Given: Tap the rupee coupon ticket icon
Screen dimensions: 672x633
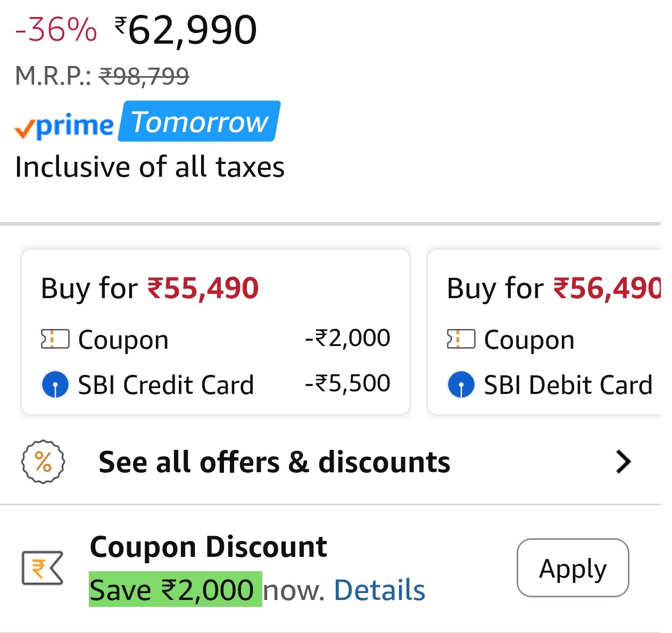Looking at the screenshot, I should pyautogui.click(x=42, y=568).
